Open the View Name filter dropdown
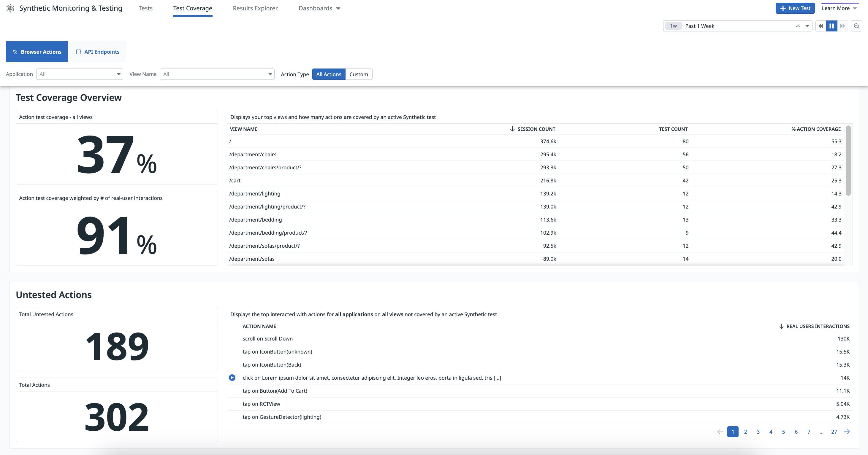Viewport: 868px width, 455px height. (x=217, y=74)
